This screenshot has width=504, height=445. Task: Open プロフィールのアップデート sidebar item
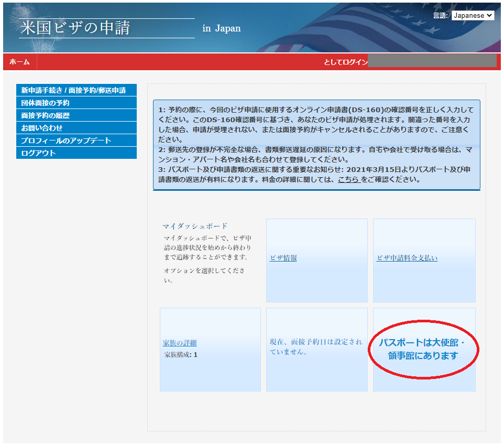coord(76,140)
